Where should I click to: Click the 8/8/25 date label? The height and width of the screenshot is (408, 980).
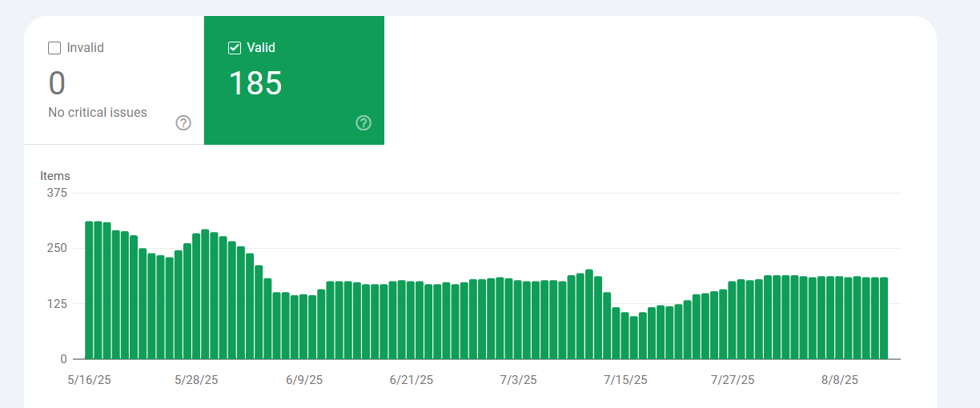point(841,380)
